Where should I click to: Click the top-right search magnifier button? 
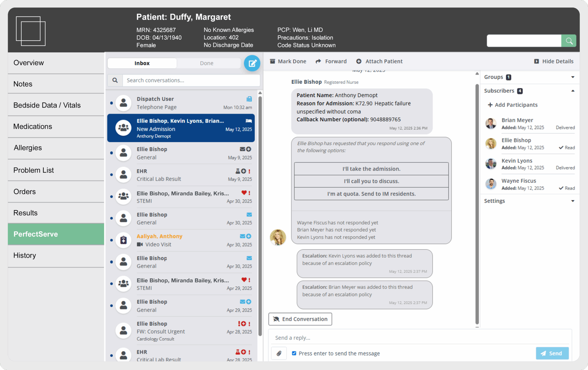coord(568,41)
